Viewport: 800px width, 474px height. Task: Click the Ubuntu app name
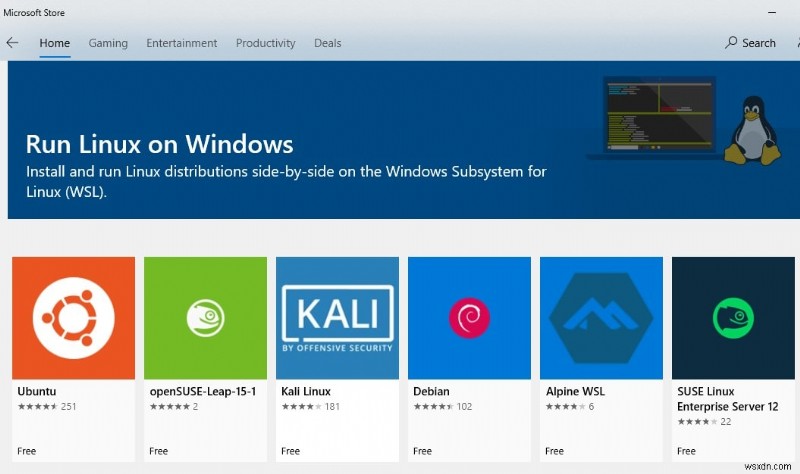pyautogui.click(x=37, y=391)
